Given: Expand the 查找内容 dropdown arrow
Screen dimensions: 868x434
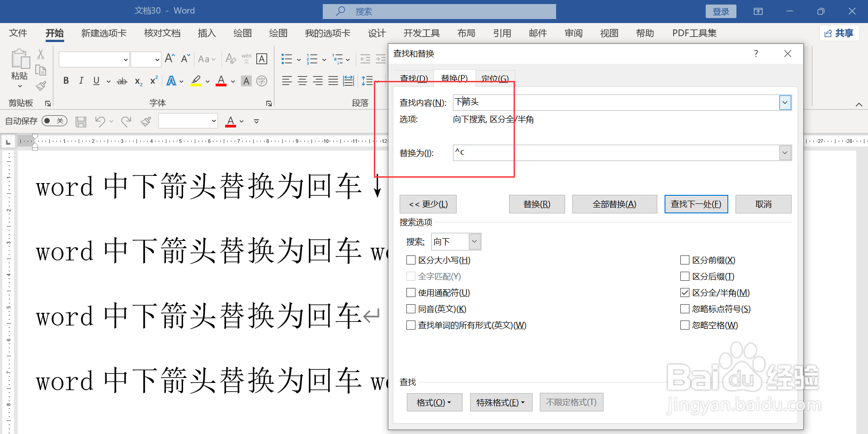Looking at the screenshot, I should [785, 103].
